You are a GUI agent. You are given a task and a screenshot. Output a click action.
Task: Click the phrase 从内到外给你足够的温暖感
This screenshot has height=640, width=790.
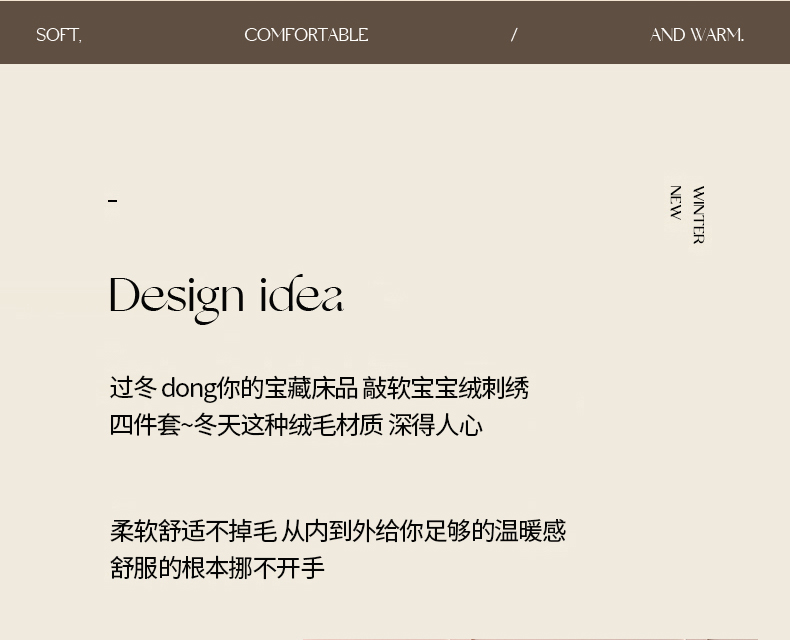tap(423, 531)
